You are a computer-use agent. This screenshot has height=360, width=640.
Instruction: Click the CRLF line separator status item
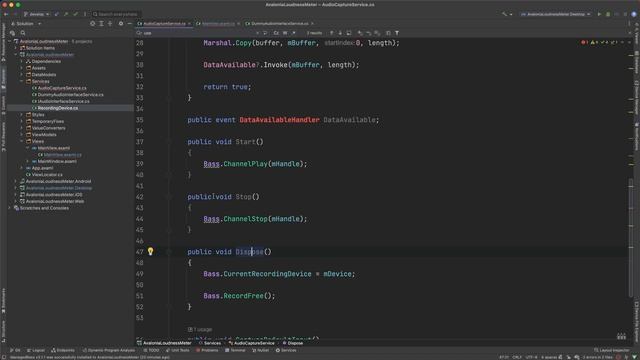coord(517,357)
